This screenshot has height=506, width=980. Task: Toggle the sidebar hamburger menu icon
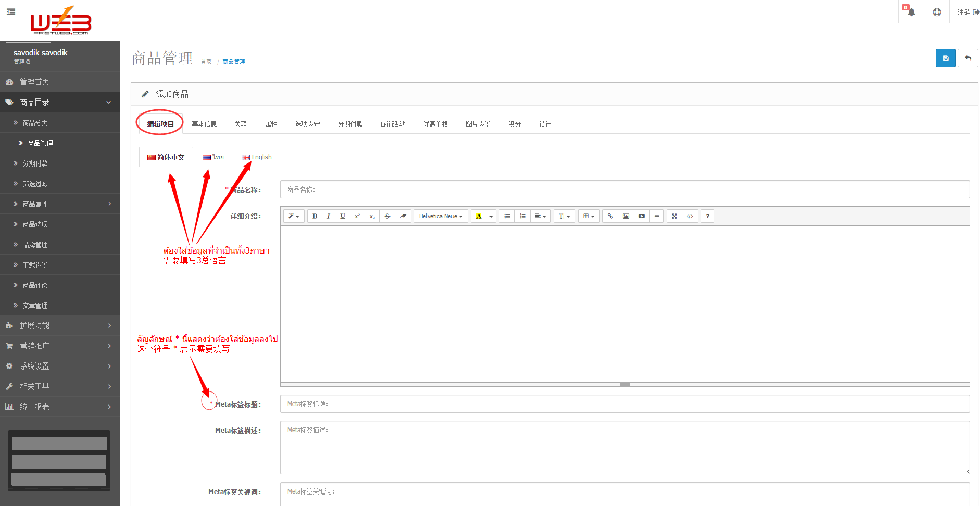(x=11, y=11)
